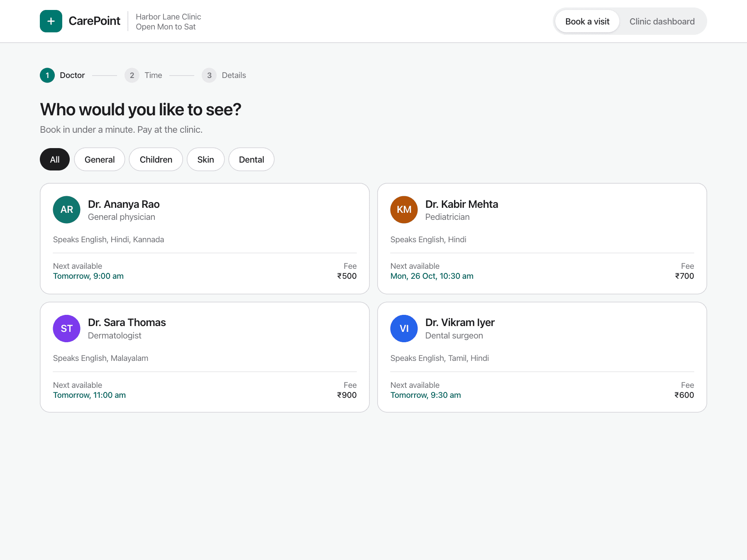Choose Dr. Sara Thomas's name
Image resolution: width=747 pixels, height=560 pixels.
coord(127,322)
